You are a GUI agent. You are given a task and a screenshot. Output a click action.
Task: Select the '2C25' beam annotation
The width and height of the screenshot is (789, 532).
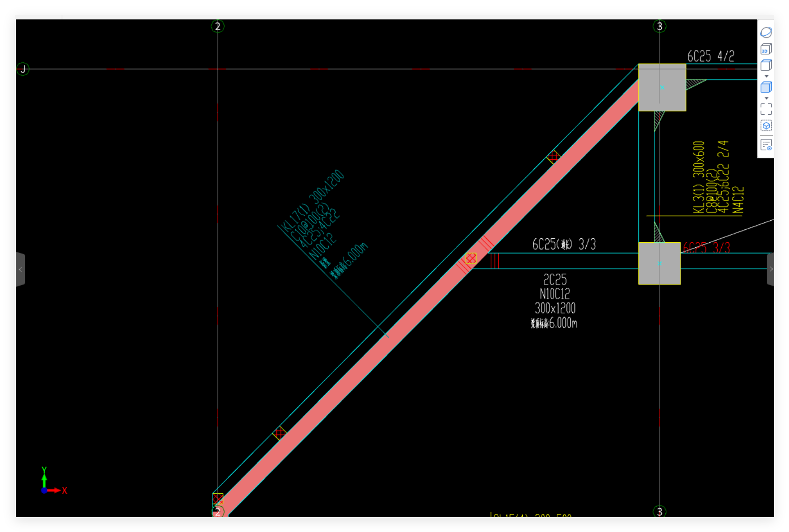[555, 279]
